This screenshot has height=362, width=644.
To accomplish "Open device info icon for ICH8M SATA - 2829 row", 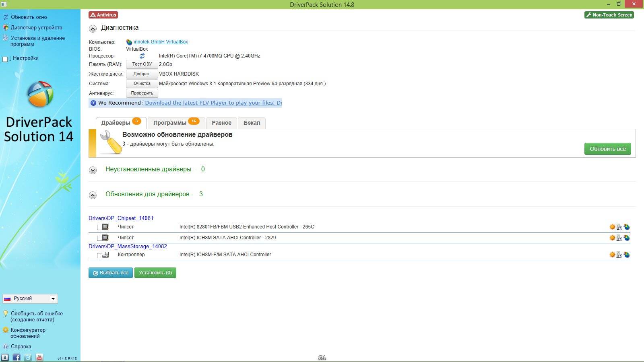I will coord(619,238).
